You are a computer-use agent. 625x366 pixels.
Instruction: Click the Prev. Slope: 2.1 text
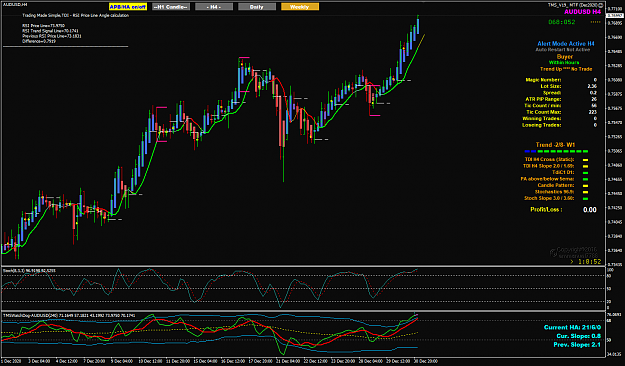point(577,344)
